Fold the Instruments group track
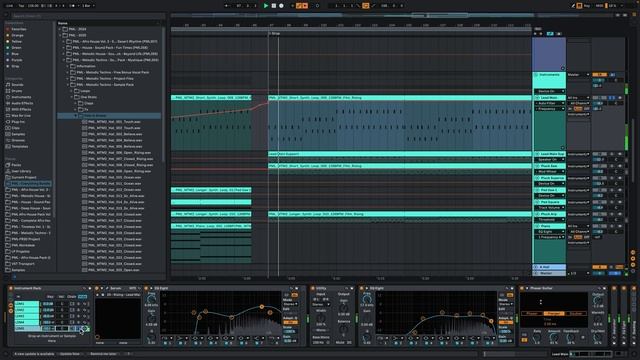640x360 pixels. [536, 75]
